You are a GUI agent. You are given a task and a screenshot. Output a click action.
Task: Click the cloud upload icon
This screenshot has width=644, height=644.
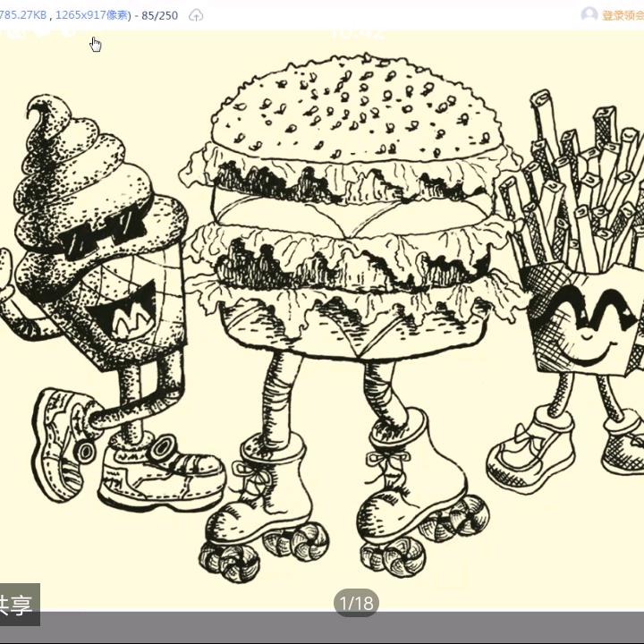[195, 15]
